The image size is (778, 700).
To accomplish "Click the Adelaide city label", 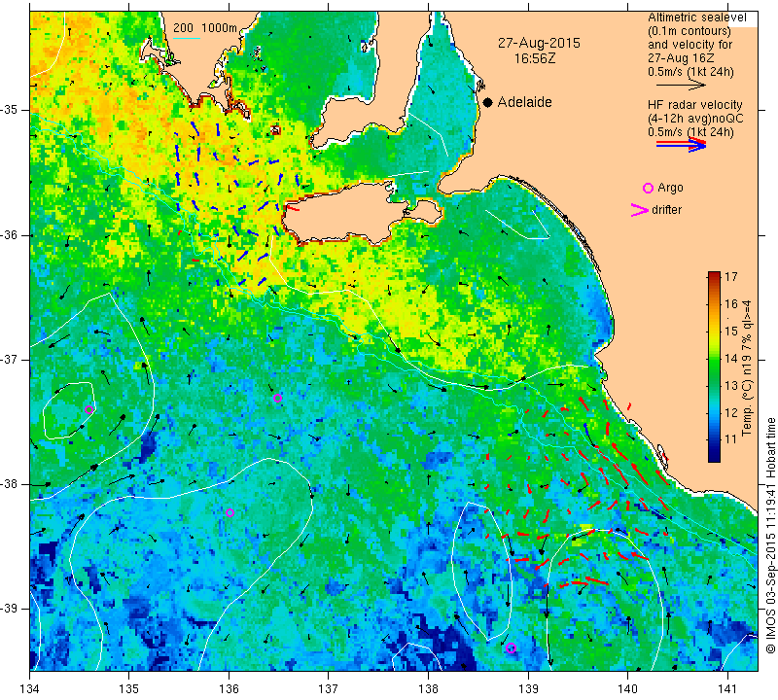I will (524, 102).
